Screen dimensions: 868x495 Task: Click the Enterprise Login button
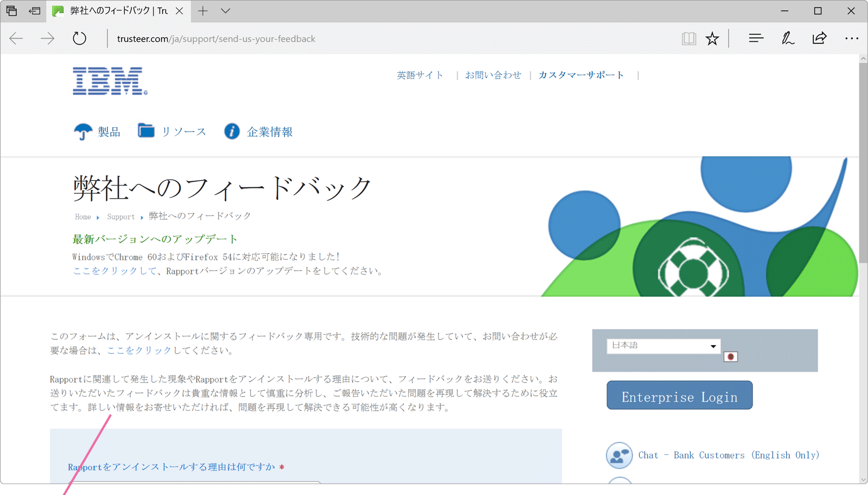[x=679, y=395]
